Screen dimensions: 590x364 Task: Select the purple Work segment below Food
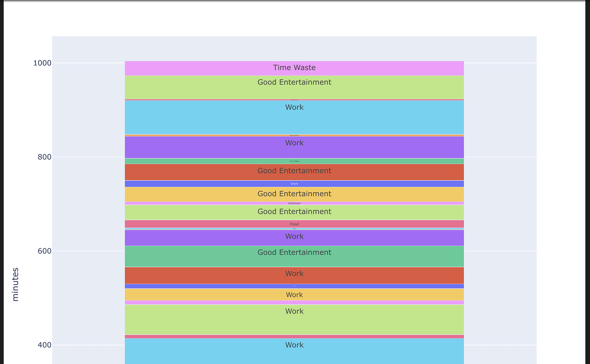294,236
